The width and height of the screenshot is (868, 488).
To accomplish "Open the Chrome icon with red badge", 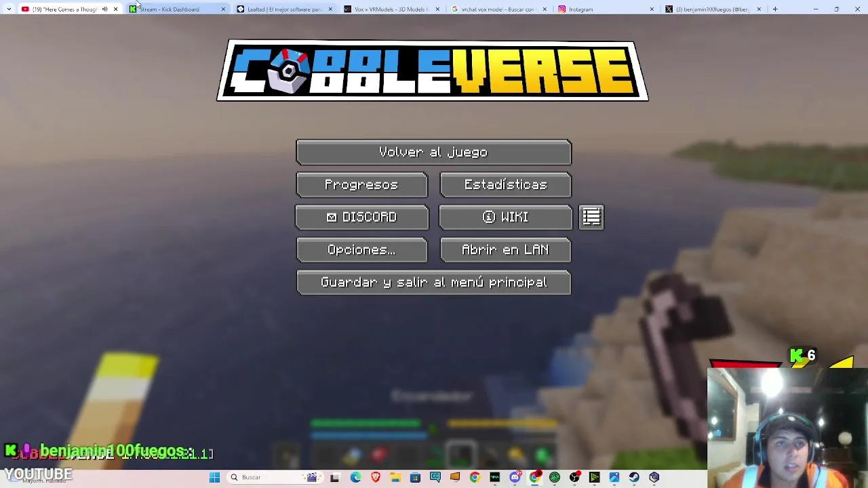I will (x=534, y=477).
